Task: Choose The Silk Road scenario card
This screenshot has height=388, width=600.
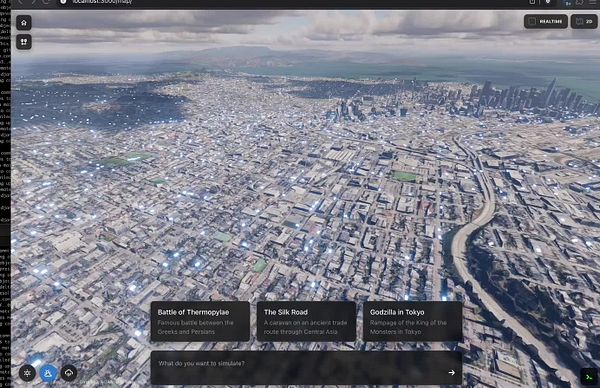Action: tap(306, 321)
